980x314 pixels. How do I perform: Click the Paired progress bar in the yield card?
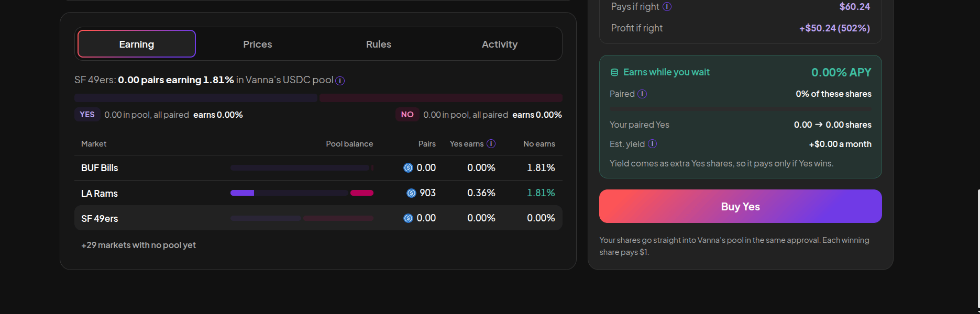coord(740,109)
